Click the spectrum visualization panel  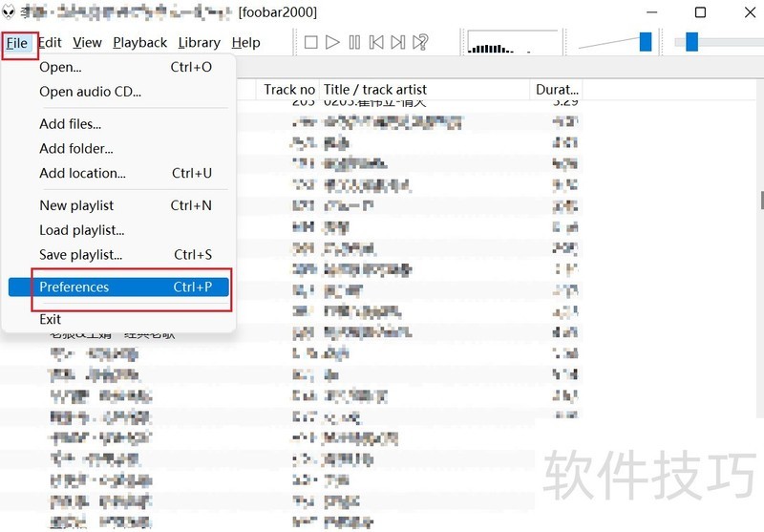513,42
